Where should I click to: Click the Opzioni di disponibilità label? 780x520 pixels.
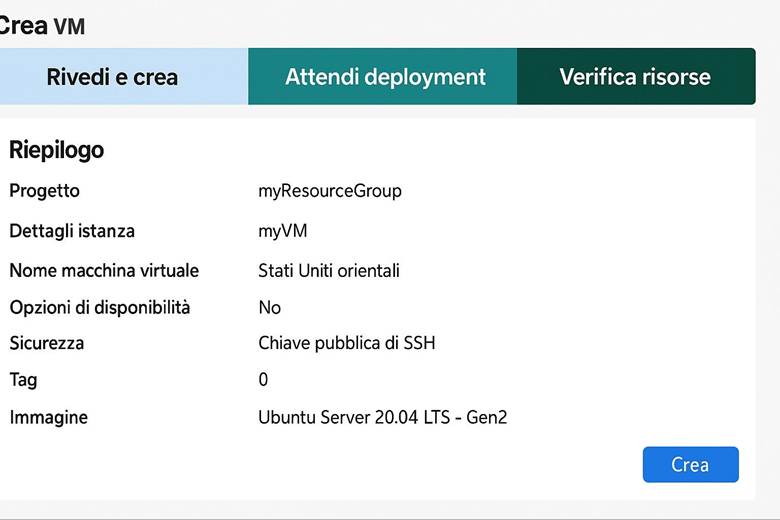[x=100, y=307]
